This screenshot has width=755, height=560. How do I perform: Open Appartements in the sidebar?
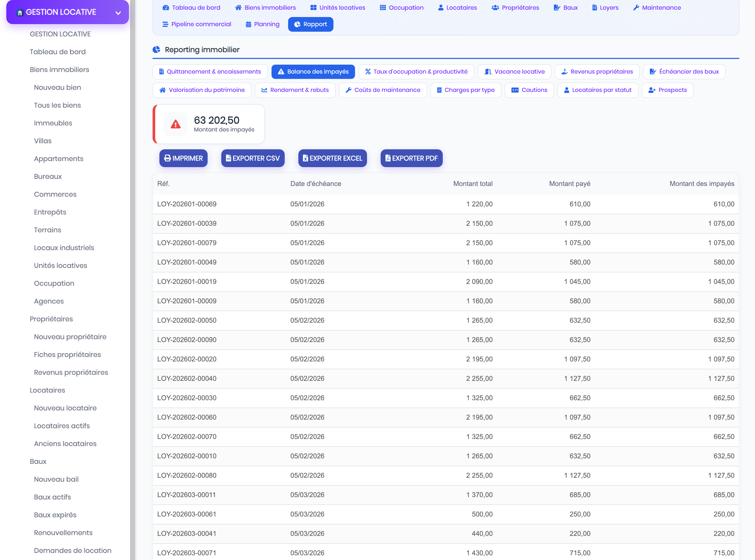coord(58,159)
